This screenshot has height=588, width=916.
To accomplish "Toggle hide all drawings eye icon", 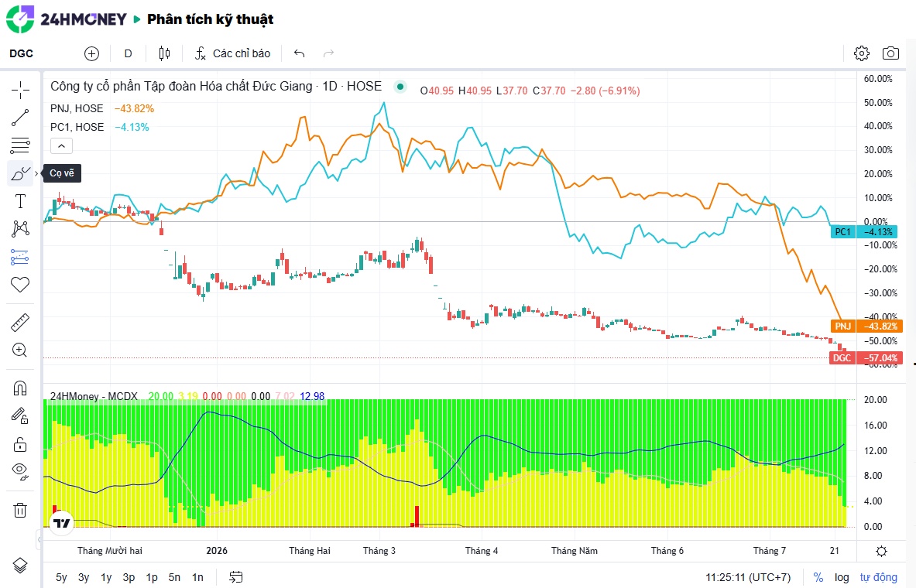I will point(20,471).
